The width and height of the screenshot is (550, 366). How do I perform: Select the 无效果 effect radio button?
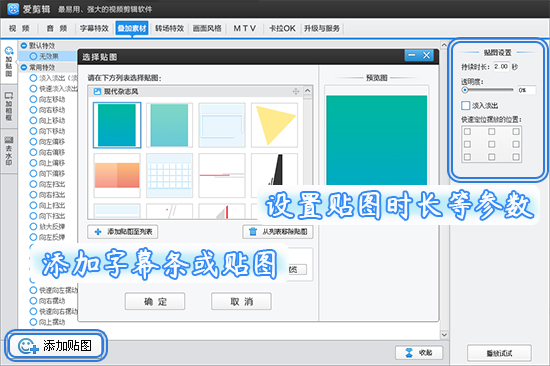tap(33, 56)
